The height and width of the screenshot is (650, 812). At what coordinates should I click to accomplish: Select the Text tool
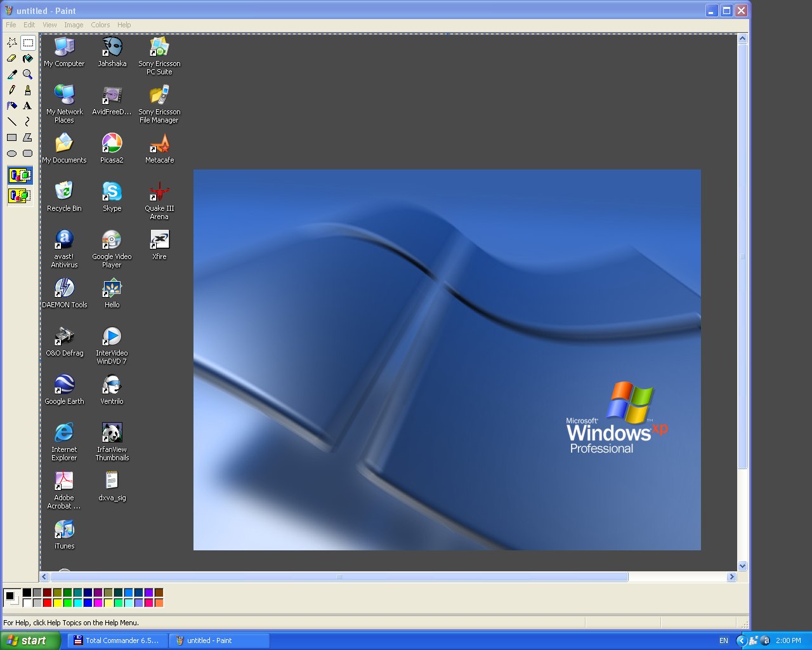pos(28,106)
